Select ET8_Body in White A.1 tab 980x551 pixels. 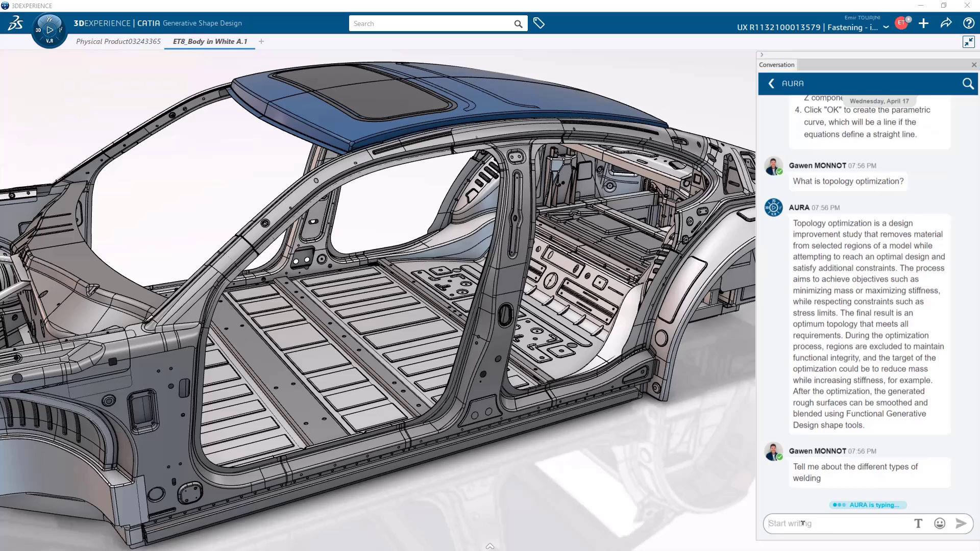[x=210, y=41]
